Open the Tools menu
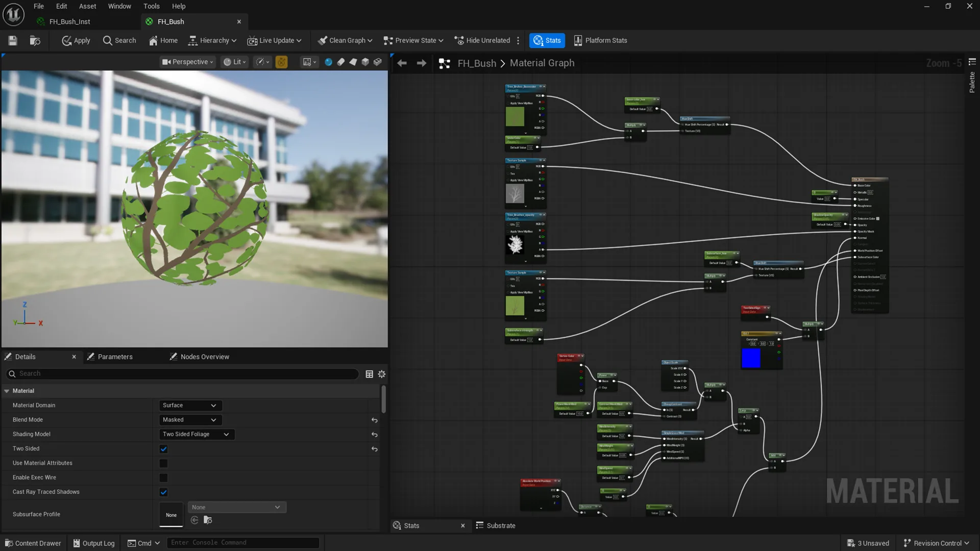 coord(152,6)
